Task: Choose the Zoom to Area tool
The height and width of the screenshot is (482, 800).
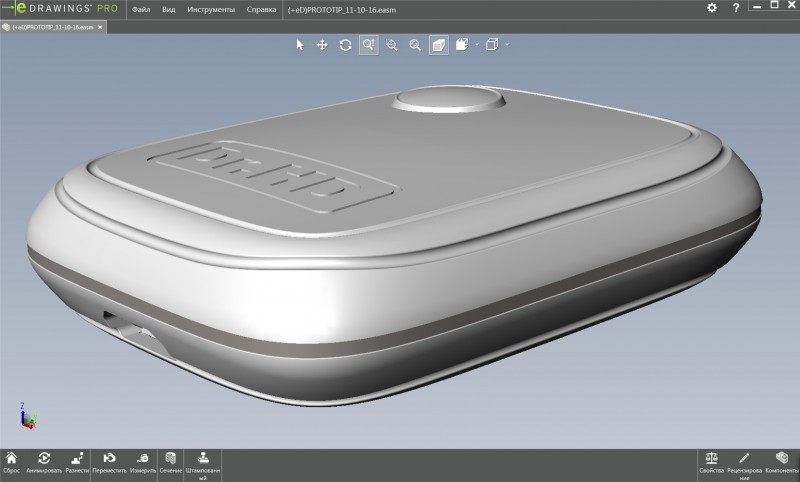Action: pyautogui.click(x=392, y=45)
